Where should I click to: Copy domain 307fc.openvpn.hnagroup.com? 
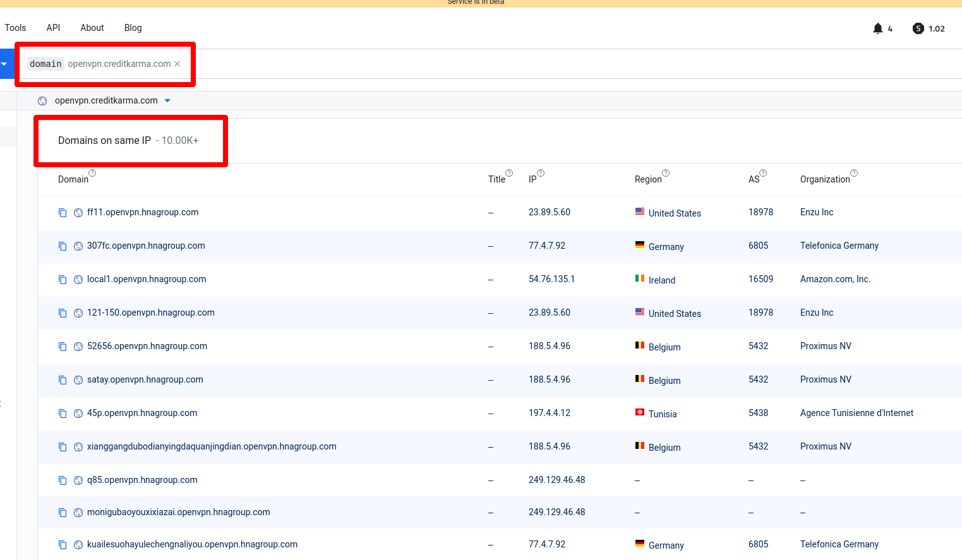tap(63, 246)
